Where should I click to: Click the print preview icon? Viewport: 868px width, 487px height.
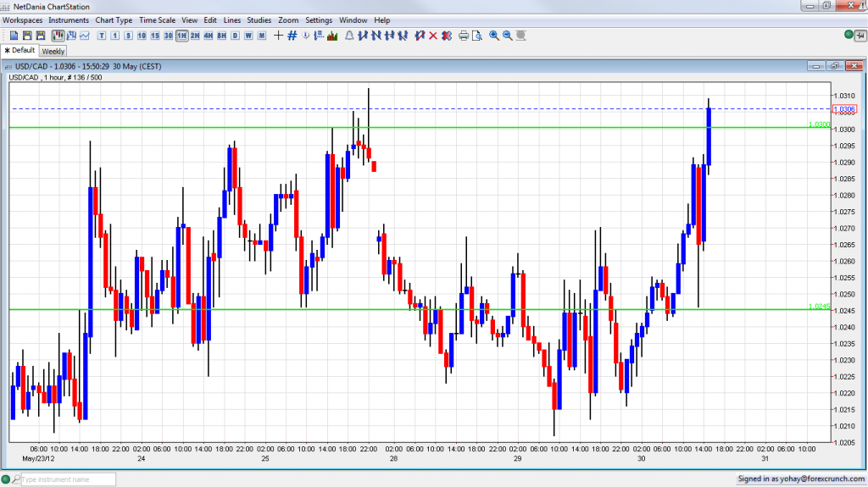[477, 36]
